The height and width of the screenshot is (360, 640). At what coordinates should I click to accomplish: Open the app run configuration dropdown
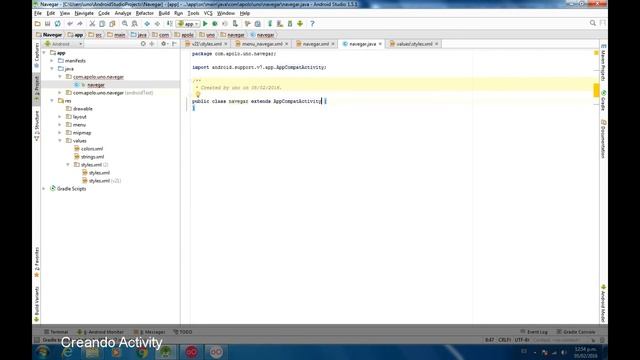coord(189,24)
